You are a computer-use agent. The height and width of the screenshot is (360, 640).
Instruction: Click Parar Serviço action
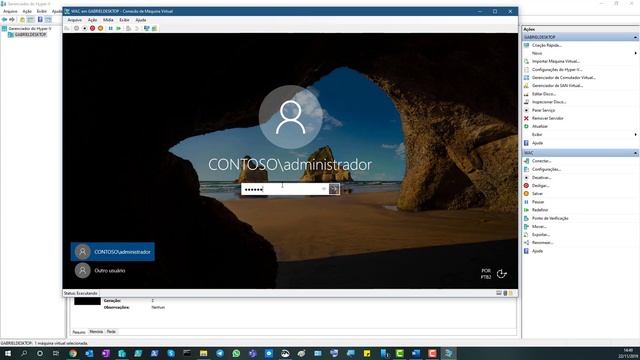(x=543, y=110)
